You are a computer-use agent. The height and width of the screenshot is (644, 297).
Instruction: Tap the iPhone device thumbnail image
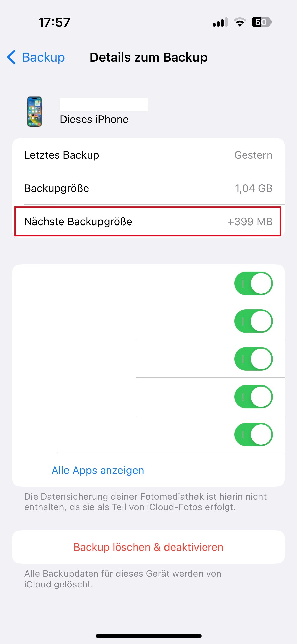coord(35,112)
